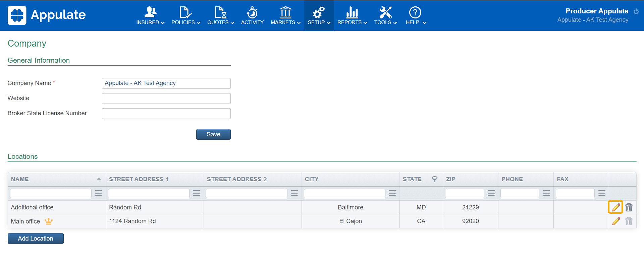Open the Activity stopwatch page

[252, 16]
